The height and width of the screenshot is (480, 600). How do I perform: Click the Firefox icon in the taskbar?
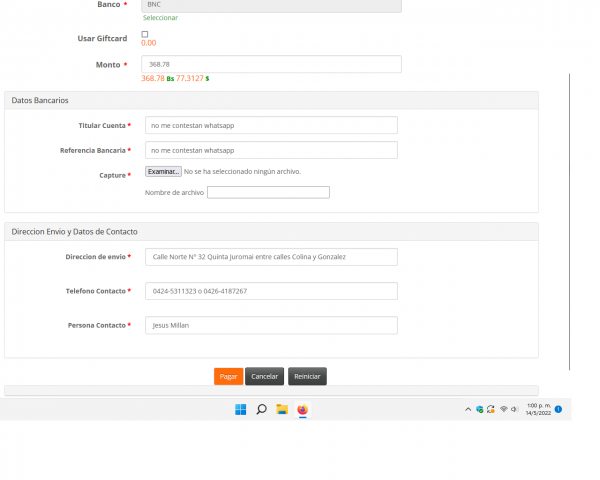302,409
